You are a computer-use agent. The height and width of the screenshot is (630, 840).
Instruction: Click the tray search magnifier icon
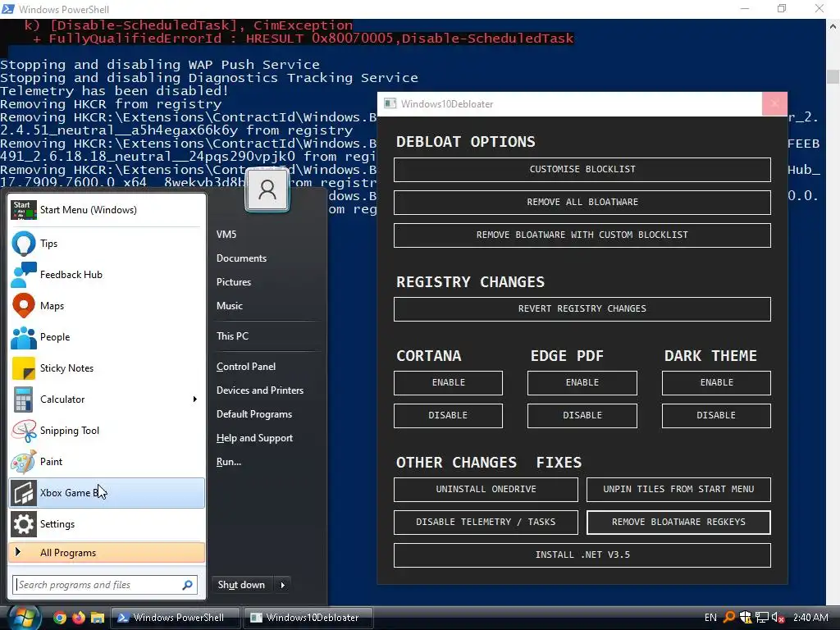click(x=729, y=618)
